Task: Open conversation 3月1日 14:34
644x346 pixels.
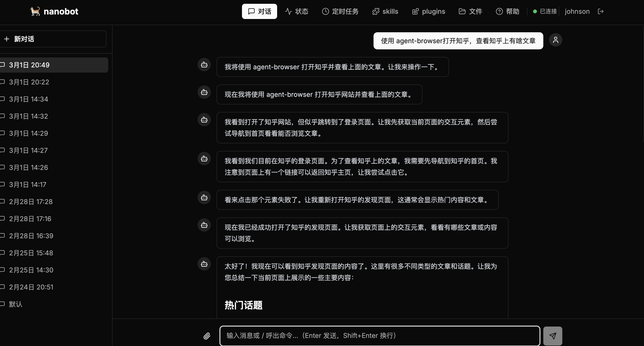Action: pyautogui.click(x=54, y=99)
